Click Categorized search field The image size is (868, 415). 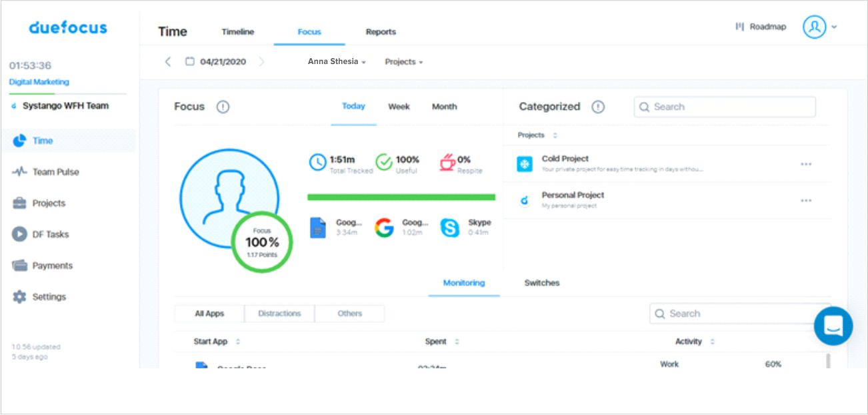coord(725,107)
